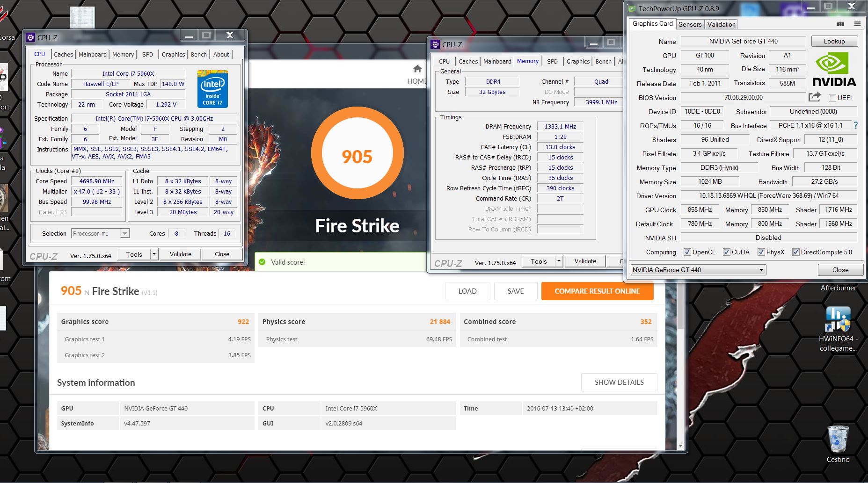Open the Processor #1 selection dropdown
The width and height of the screenshot is (868, 483).
(x=100, y=233)
